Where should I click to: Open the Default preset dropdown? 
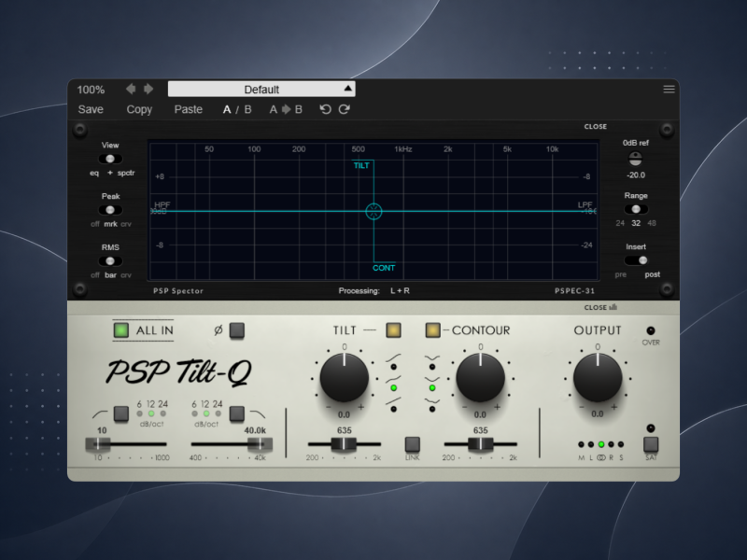coord(261,89)
